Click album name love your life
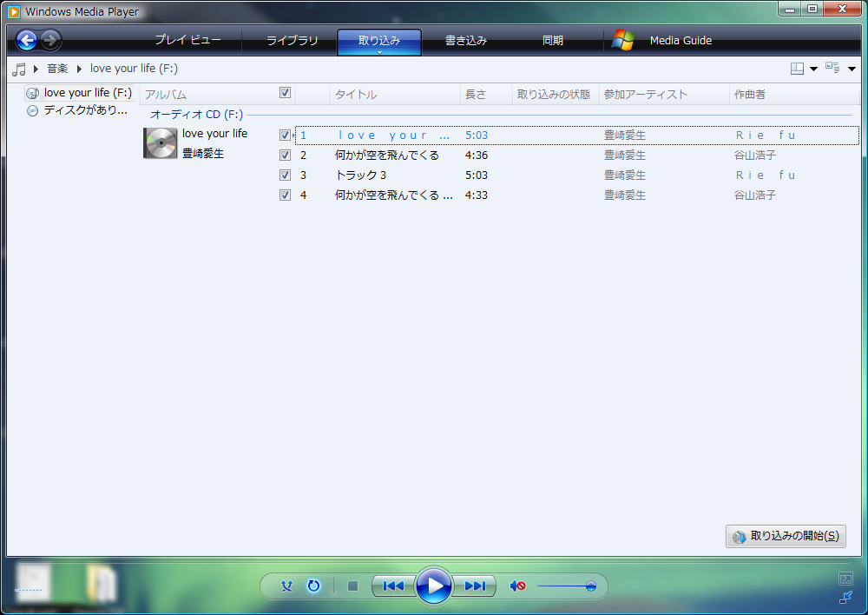The image size is (868, 615). point(214,134)
